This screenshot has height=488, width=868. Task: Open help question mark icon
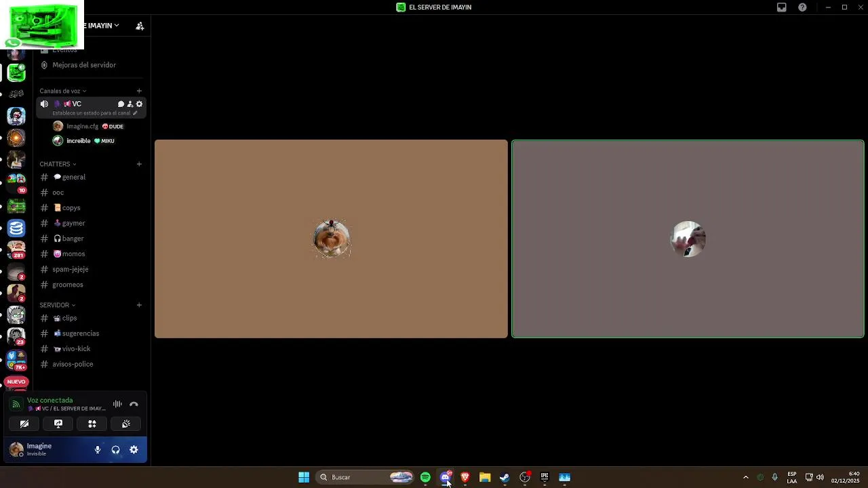pos(802,7)
